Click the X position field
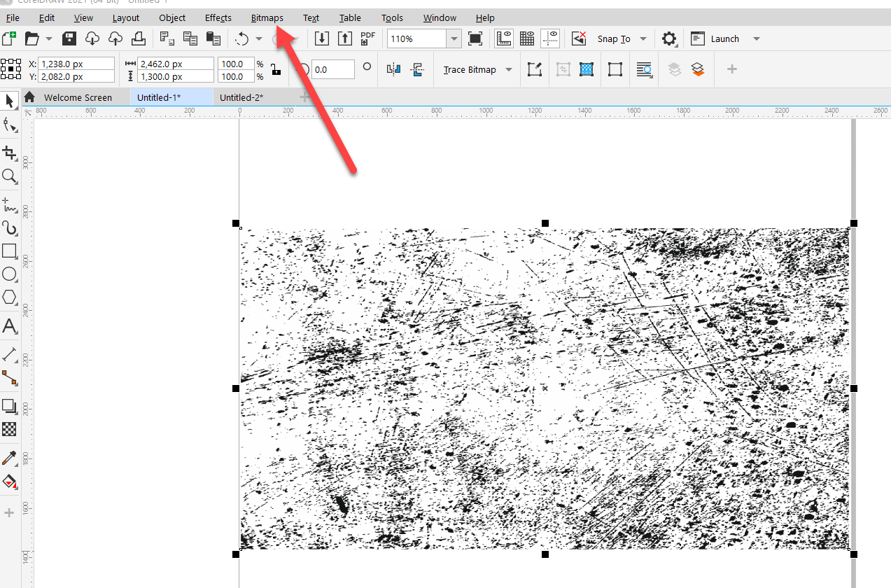 pos(76,64)
